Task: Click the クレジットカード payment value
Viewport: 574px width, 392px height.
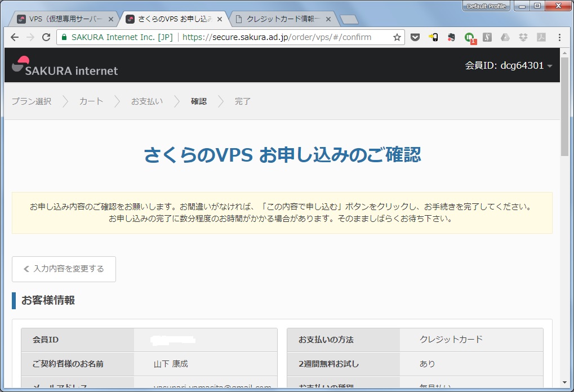Action: click(x=451, y=340)
